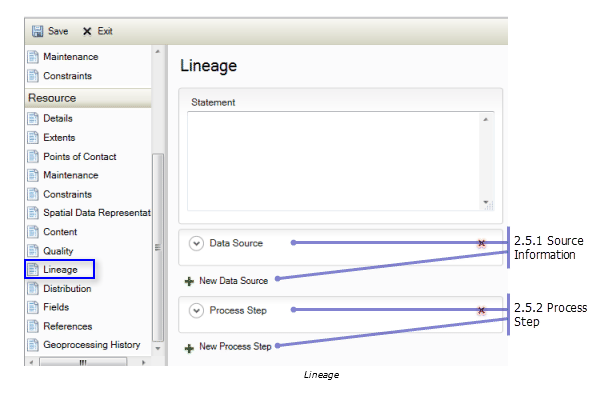This screenshot has height=393, width=603.
Task: Click the page icon next to Quality
Action: tap(33, 251)
